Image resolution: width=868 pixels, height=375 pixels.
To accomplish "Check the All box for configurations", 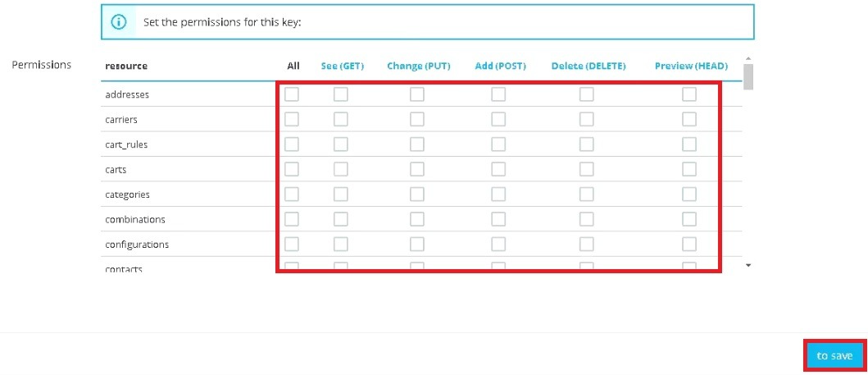I will [x=292, y=244].
